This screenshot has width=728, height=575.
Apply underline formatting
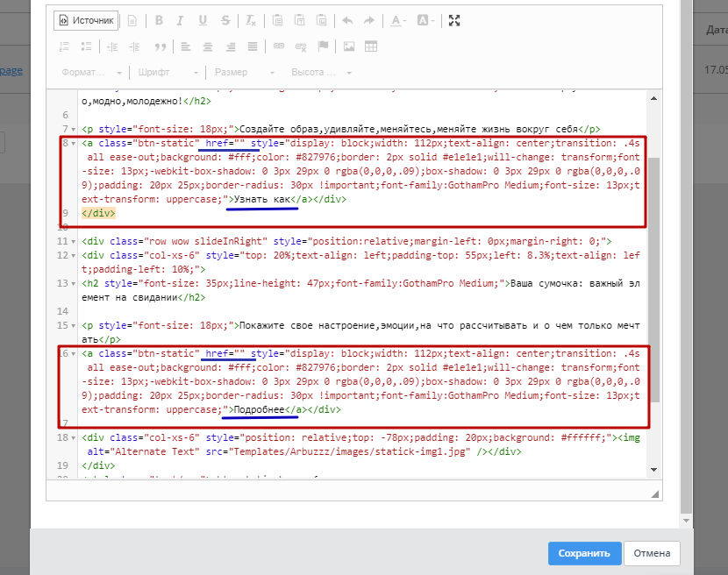click(203, 20)
